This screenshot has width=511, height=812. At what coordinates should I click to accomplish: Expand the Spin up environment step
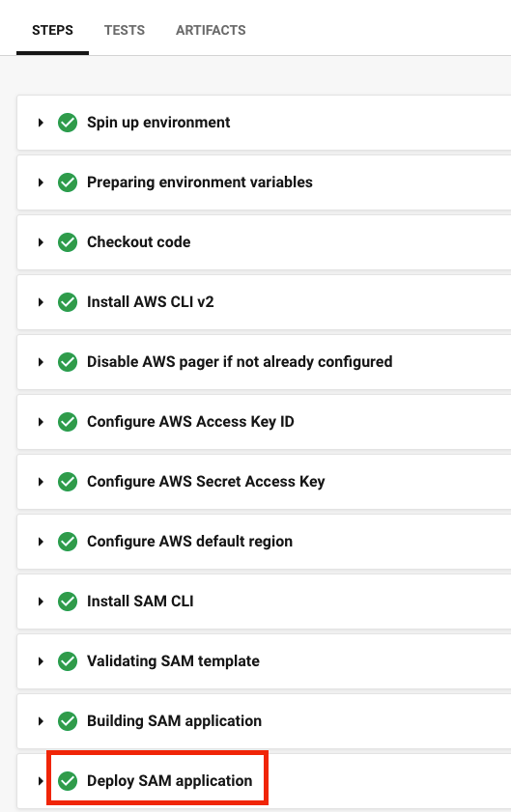pyautogui.click(x=41, y=123)
